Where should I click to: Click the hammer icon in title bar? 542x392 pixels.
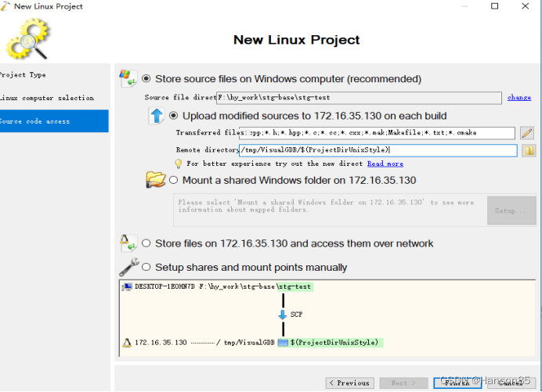click(x=5, y=6)
